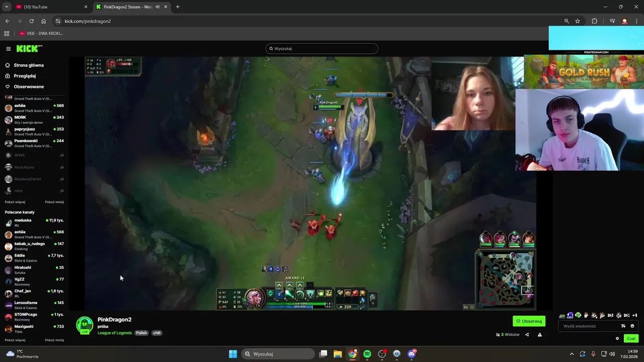Viewport: 644px width, 362px height.
Task: Open VgZZ recommended channel
Action: [34, 282]
